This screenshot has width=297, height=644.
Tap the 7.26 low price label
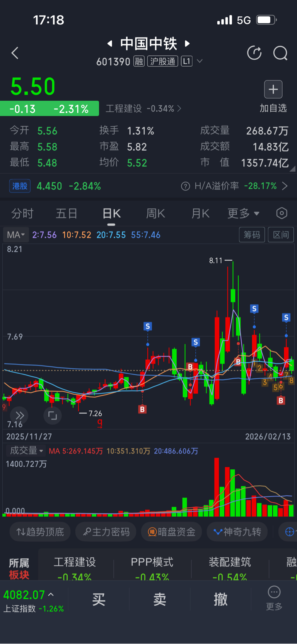(95, 414)
